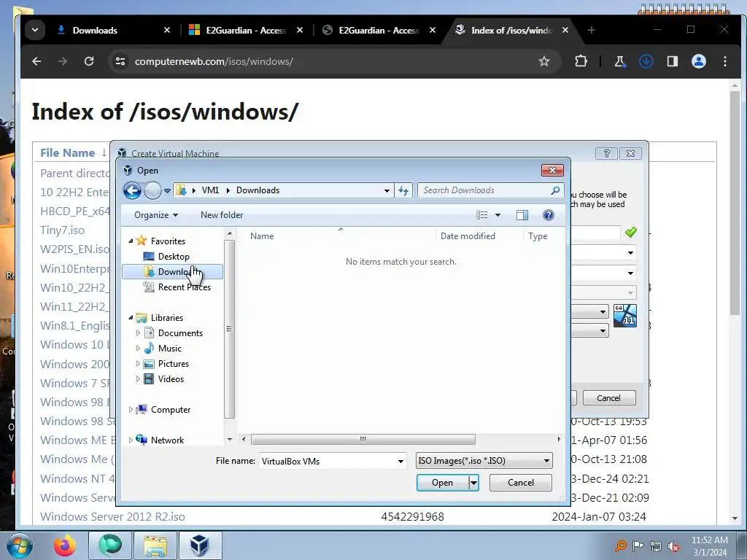Viewport: 747px width, 560px height.
Task: Sort listing by File Name header
Action: tap(68, 153)
